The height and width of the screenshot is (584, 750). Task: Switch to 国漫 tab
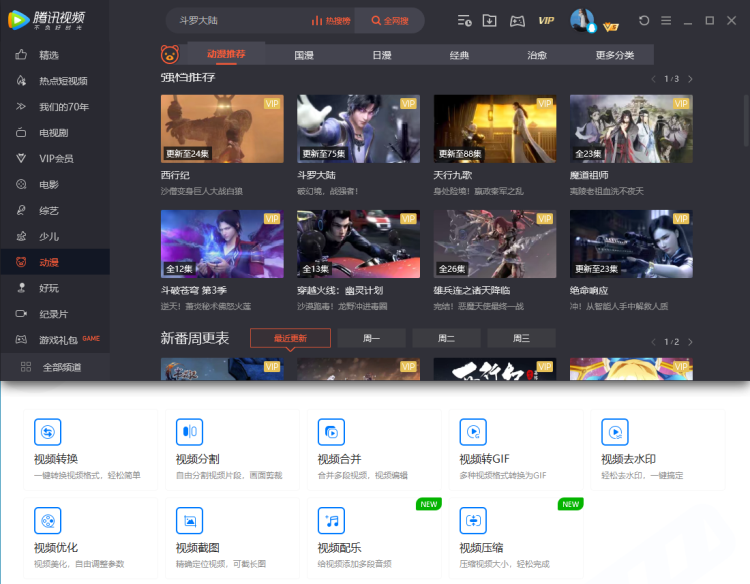coord(304,55)
